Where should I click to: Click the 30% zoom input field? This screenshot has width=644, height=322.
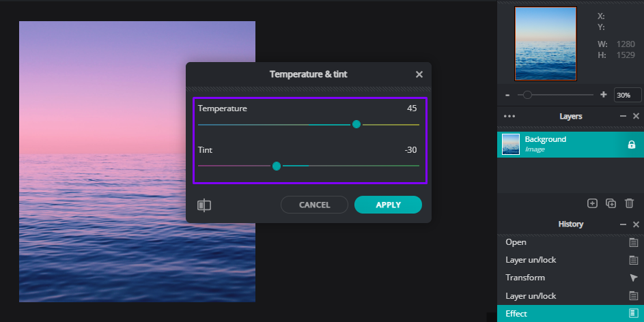[x=628, y=95]
